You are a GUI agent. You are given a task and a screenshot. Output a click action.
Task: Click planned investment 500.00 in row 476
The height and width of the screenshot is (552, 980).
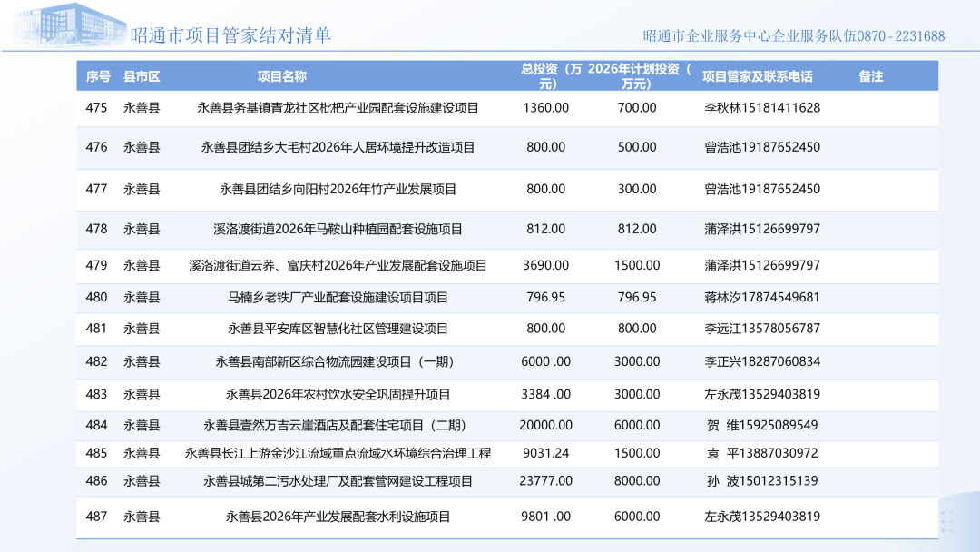tap(637, 148)
